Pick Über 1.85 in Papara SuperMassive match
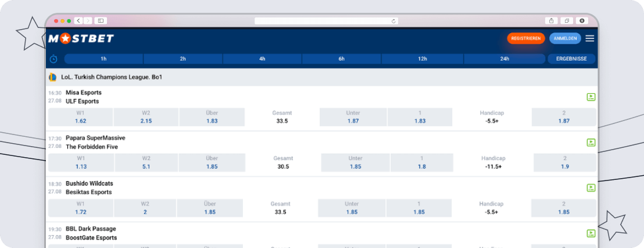Viewport: 644px width, 248px height. point(212,163)
